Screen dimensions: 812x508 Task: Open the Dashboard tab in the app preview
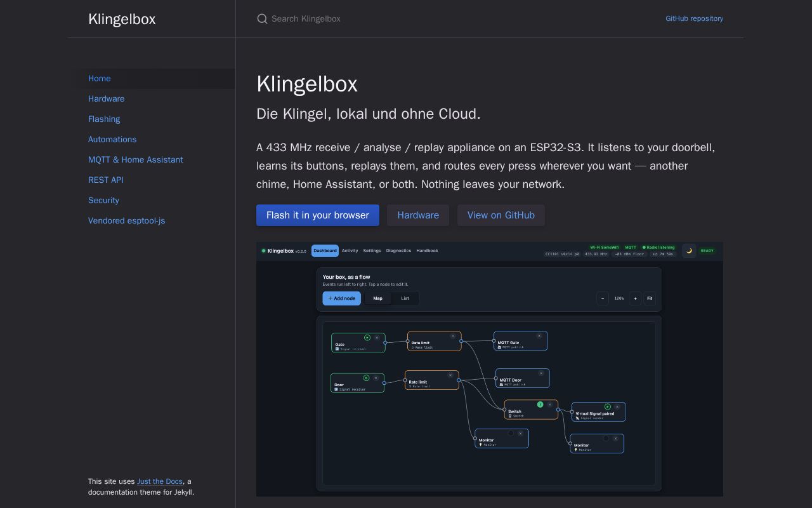point(325,251)
